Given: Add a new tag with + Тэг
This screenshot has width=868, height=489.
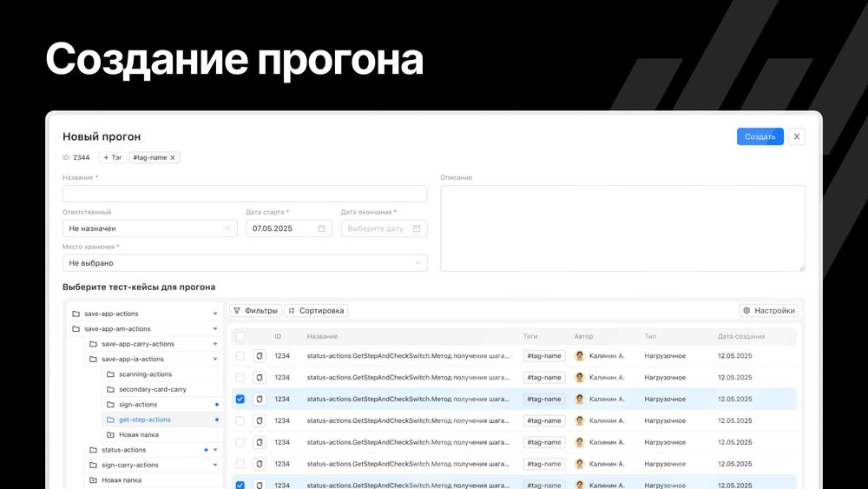Looking at the screenshot, I should pyautogui.click(x=113, y=158).
